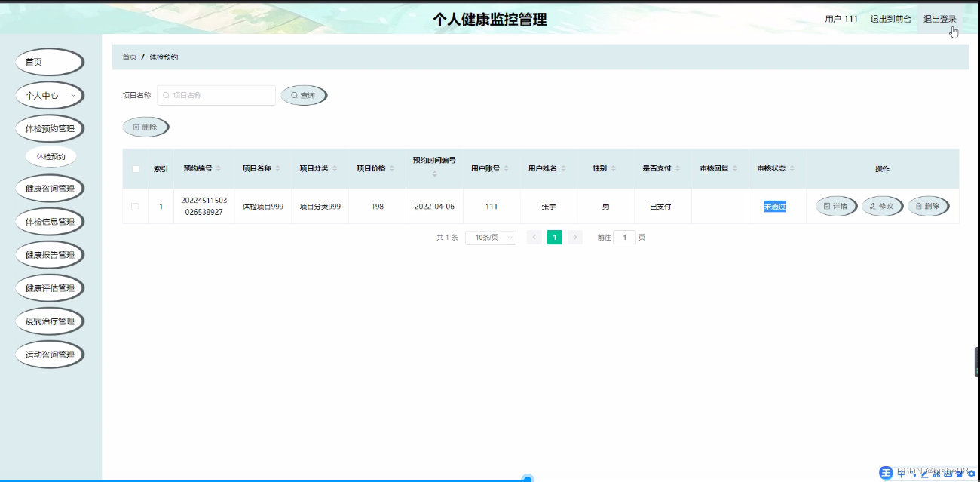Open the 10条/页 page size dropdown

pyautogui.click(x=490, y=237)
